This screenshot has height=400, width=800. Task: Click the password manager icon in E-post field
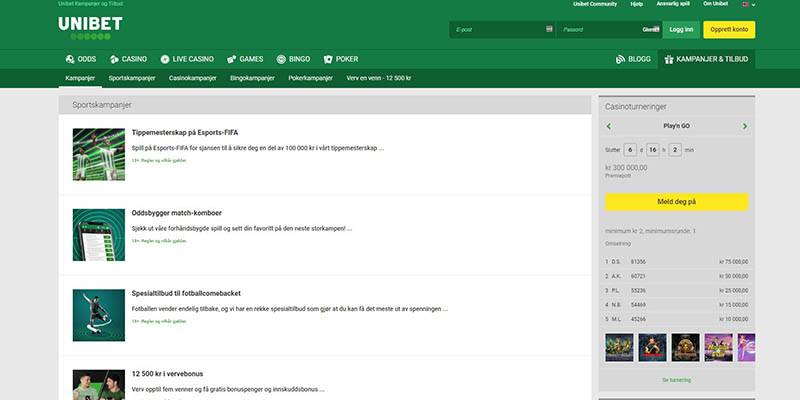pyautogui.click(x=549, y=29)
